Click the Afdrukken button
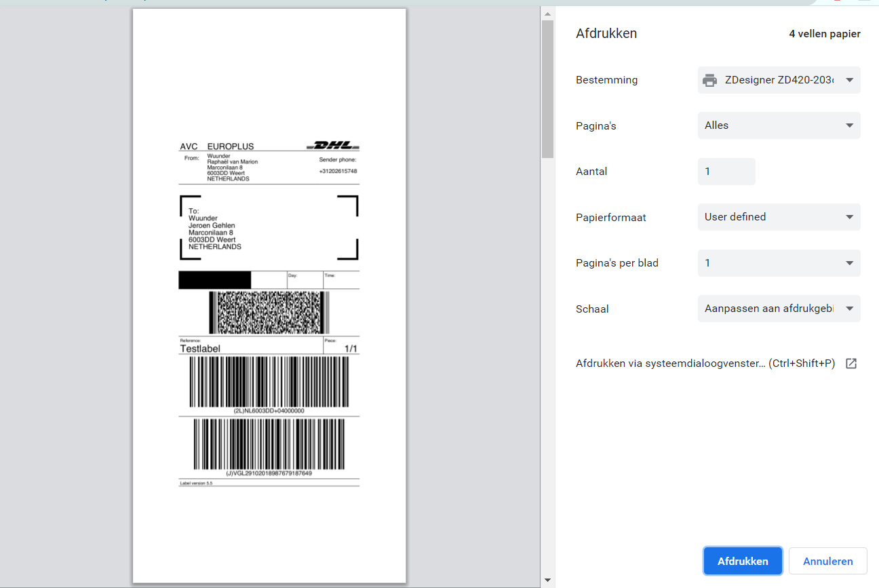 (743, 560)
